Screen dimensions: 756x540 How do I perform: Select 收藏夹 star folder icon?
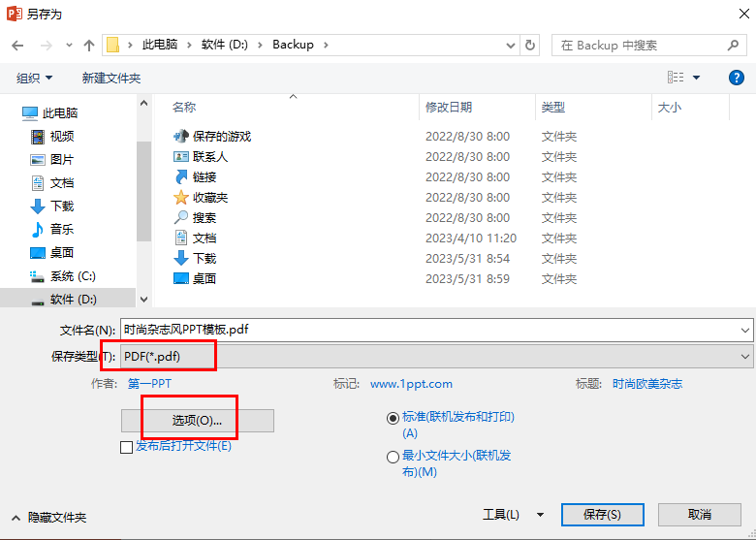tap(181, 197)
